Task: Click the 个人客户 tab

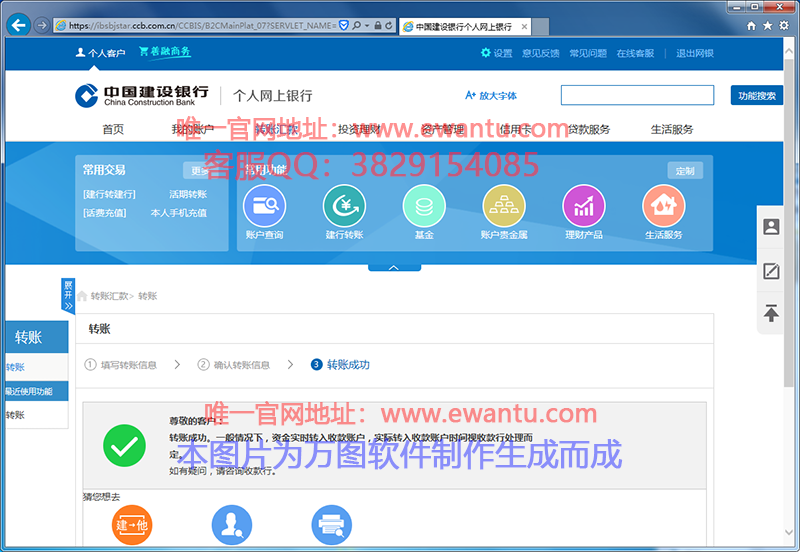Action: [101, 53]
